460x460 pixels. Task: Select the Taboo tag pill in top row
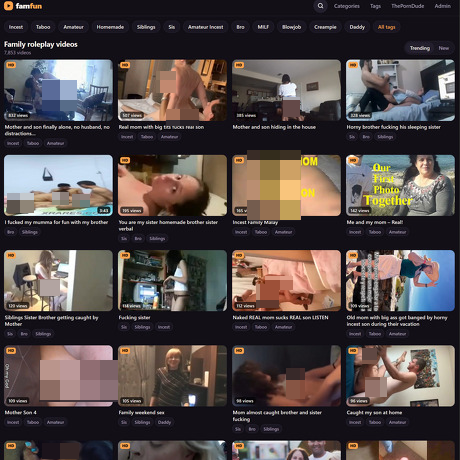click(43, 27)
